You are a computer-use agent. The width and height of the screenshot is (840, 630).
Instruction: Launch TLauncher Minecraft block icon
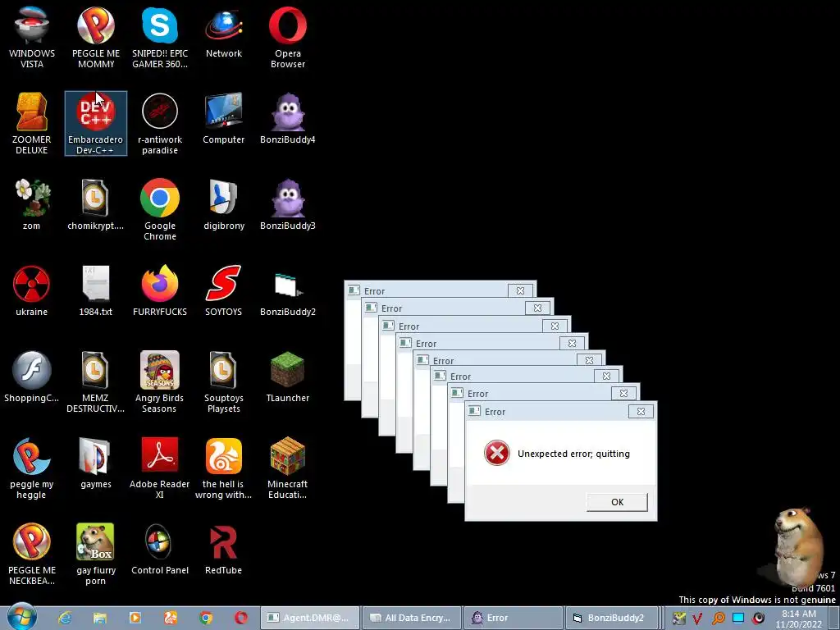(x=288, y=377)
